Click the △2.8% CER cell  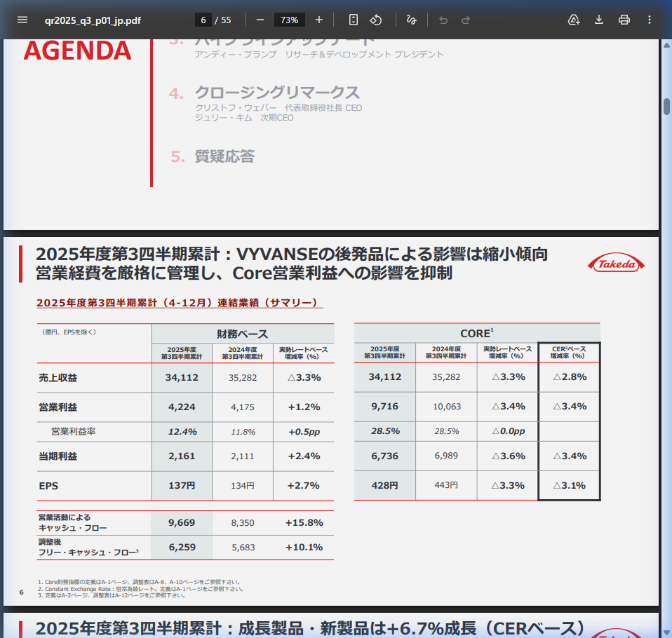(570, 377)
